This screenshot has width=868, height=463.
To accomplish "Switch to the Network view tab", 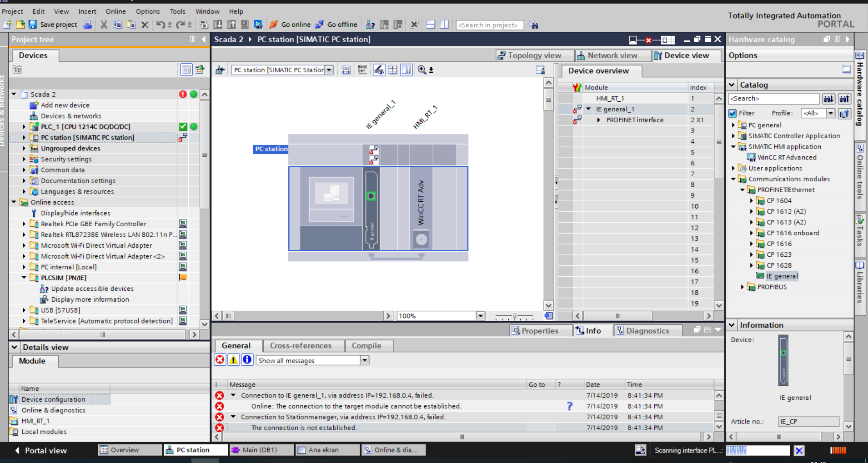I will (x=612, y=55).
